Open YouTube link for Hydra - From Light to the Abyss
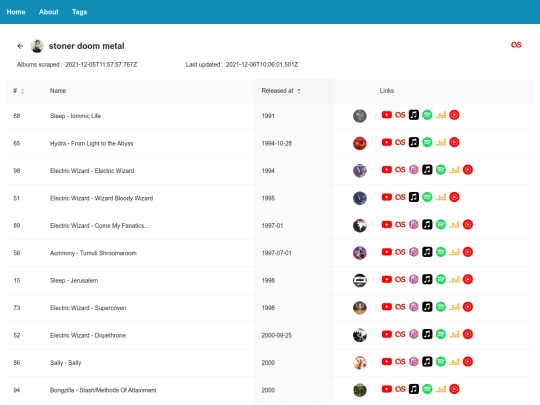Screen dimensions: 540x405 click(x=386, y=142)
